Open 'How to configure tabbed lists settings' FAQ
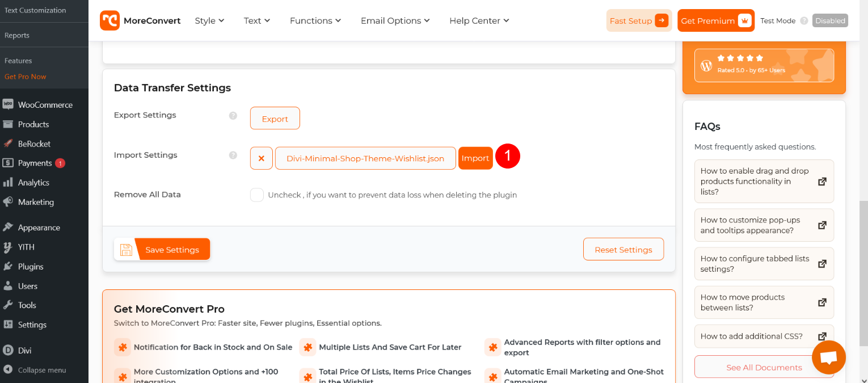The height and width of the screenshot is (383, 868). pyautogui.click(x=764, y=264)
